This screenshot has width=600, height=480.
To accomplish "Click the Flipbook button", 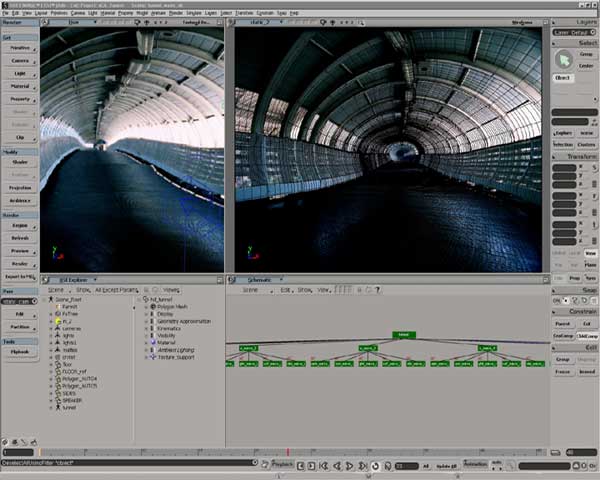I will (20, 352).
